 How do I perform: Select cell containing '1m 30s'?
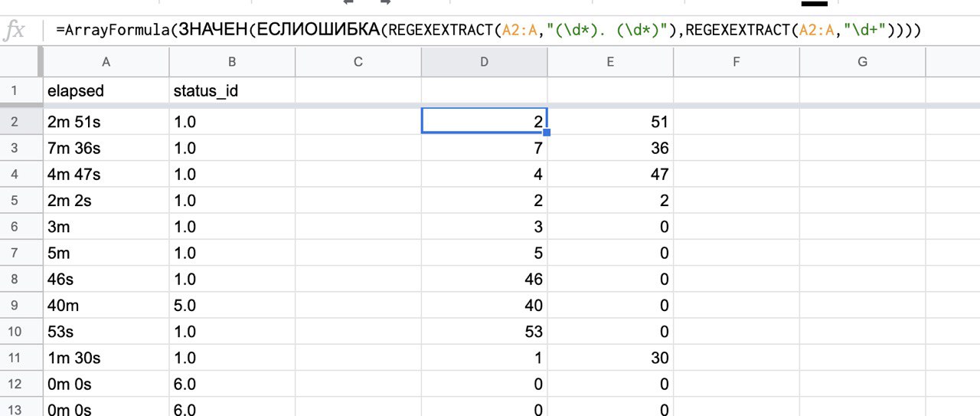pos(106,358)
